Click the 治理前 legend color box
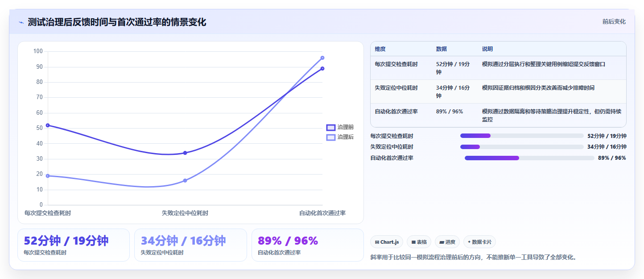Viewport: 644px width, 279px height. tap(331, 127)
